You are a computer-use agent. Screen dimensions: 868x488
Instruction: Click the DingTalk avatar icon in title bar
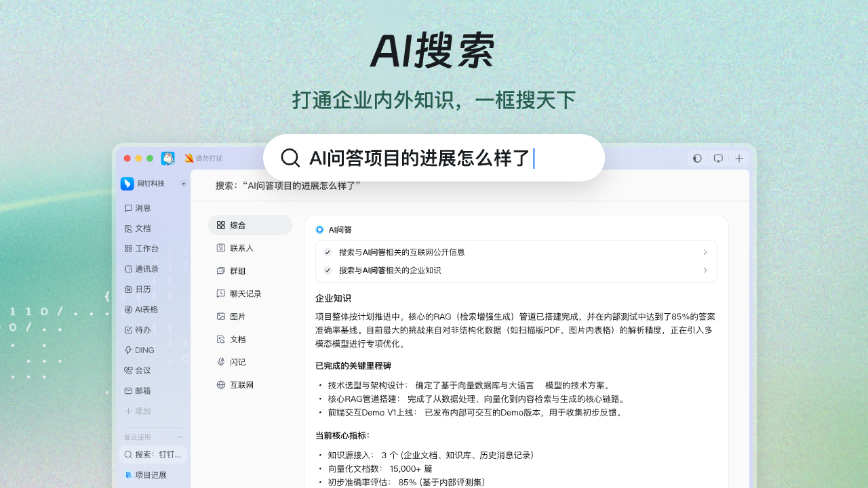click(x=168, y=159)
